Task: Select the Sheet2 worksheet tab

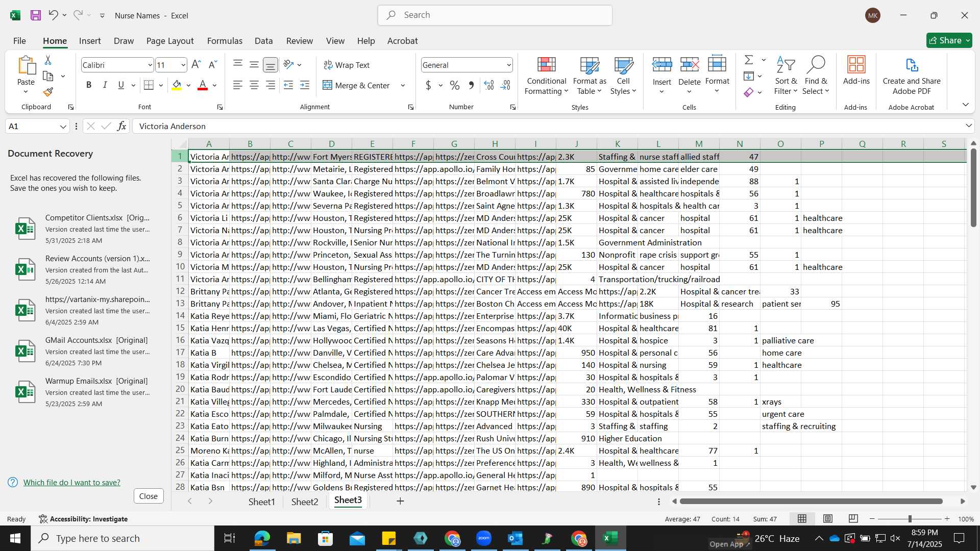Action: pos(305,502)
